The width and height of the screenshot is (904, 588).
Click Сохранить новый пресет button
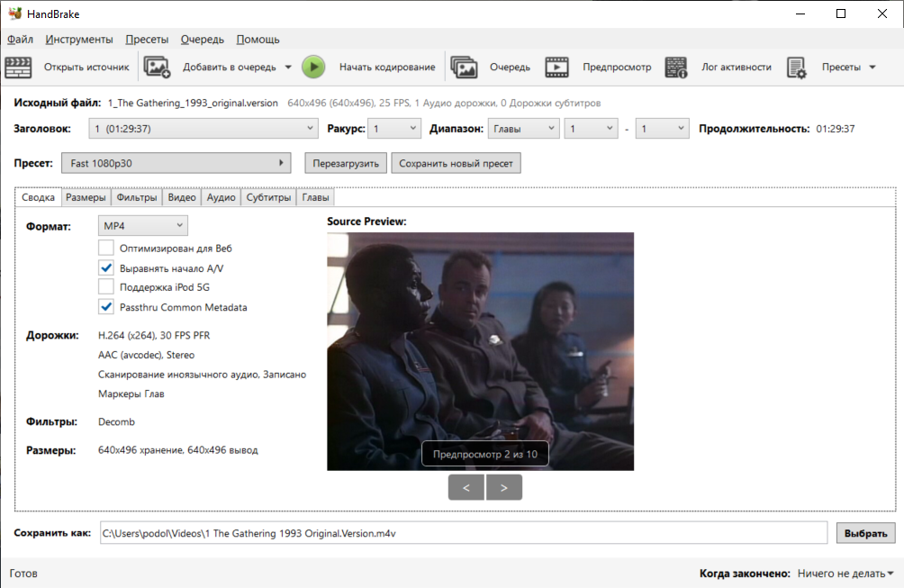coord(456,163)
